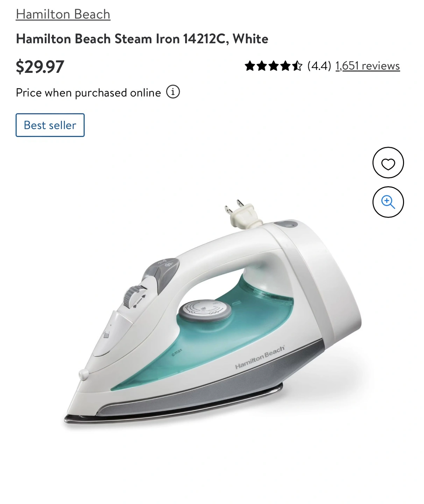Click the second rating star
Image resolution: width=424 pixels, height=504 pixels.
click(262, 66)
